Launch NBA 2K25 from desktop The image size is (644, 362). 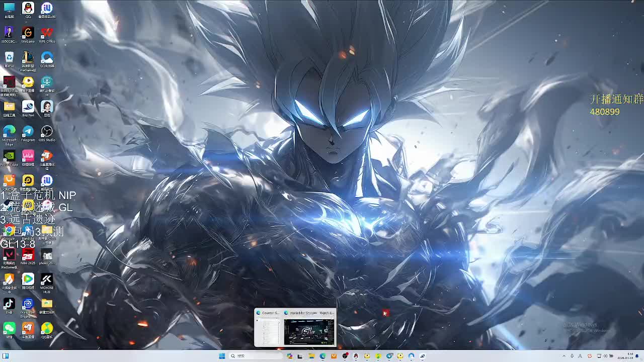click(28, 255)
